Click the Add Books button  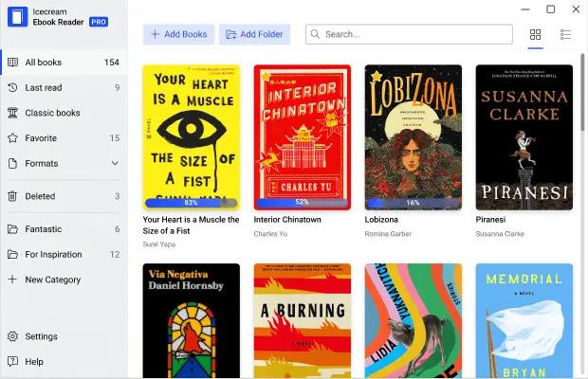pos(178,34)
